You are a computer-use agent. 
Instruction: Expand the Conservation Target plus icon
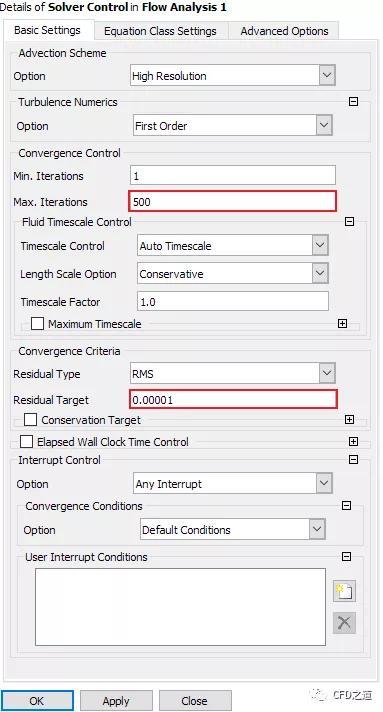tap(349, 420)
